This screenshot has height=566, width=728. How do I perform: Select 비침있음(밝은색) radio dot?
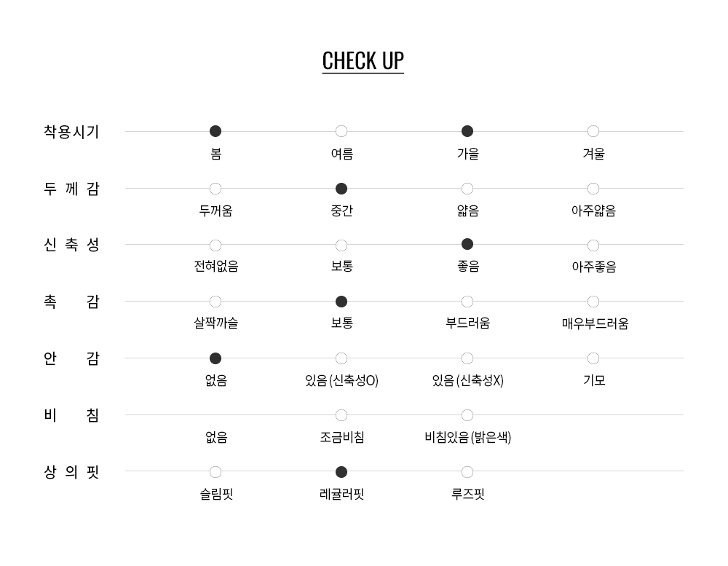click(x=467, y=415)
